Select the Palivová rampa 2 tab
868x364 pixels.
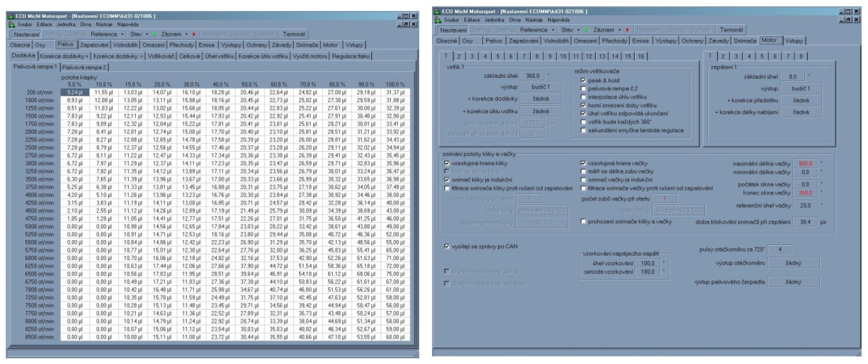tap(84, 67)
